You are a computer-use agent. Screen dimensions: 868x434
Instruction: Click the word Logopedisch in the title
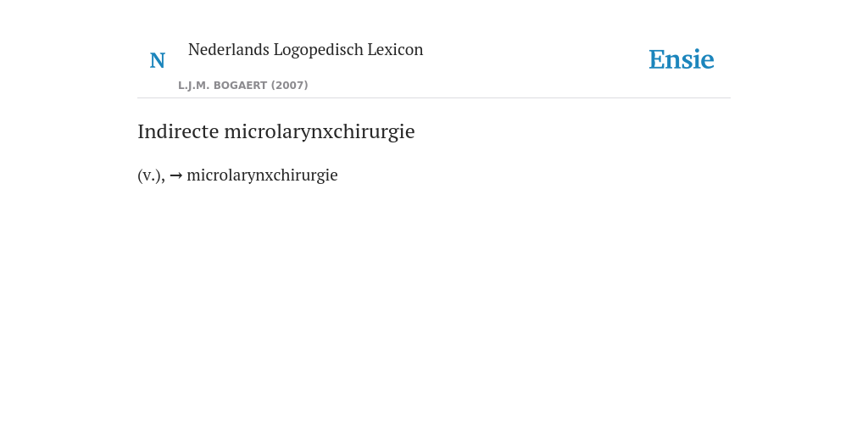click(x=319, y=50)
